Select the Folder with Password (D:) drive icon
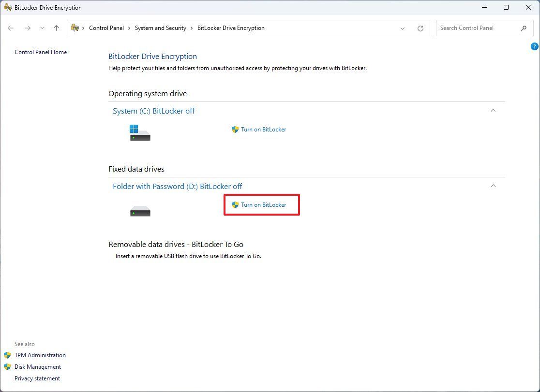Image resolution: width=540 pixels, height=392 pixels. tap(139, 210)
